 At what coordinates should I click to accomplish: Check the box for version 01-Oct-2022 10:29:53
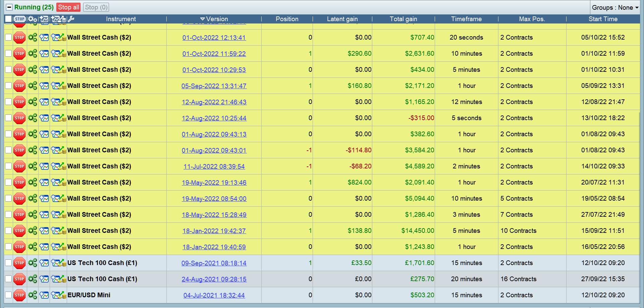click(x=8, y=70)
